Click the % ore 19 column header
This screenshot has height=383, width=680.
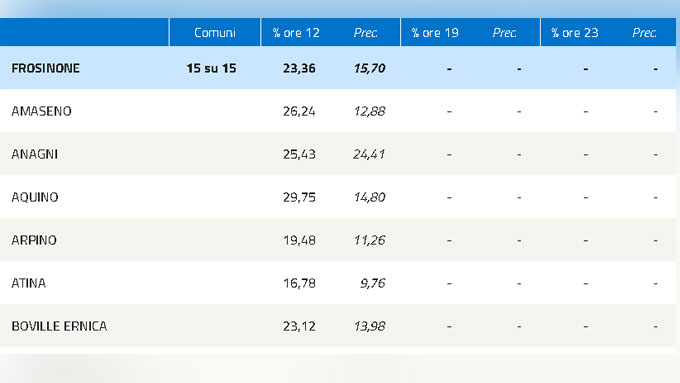(435, 33)
